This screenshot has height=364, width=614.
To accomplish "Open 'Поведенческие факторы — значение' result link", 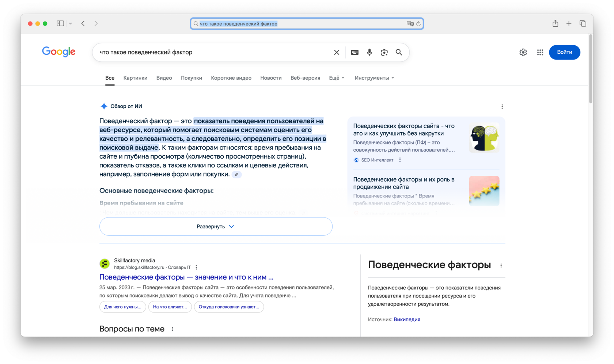I will (x=186, y=277).
